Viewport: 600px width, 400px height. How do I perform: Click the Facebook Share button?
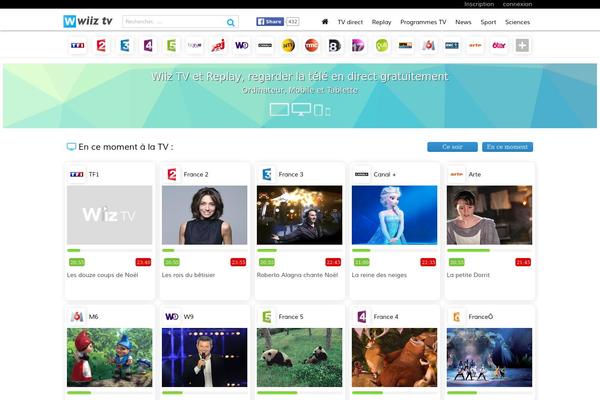click(270, 21)
